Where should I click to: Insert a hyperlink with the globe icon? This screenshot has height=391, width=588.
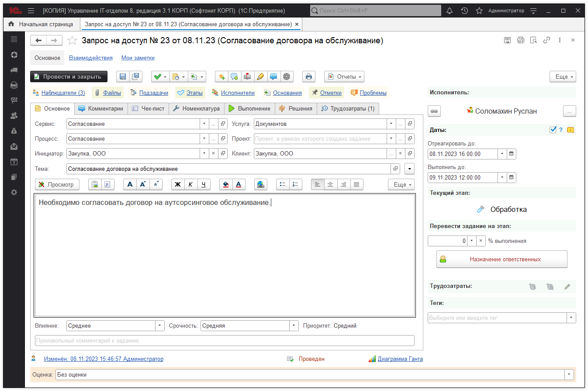pyautogui.click(x=261, y=184)
